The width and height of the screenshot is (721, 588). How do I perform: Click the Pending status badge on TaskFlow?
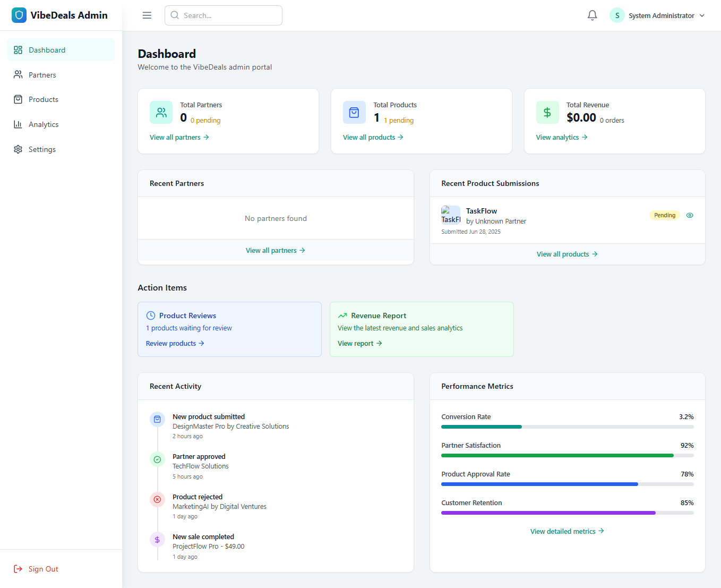[x=665, y=215]
